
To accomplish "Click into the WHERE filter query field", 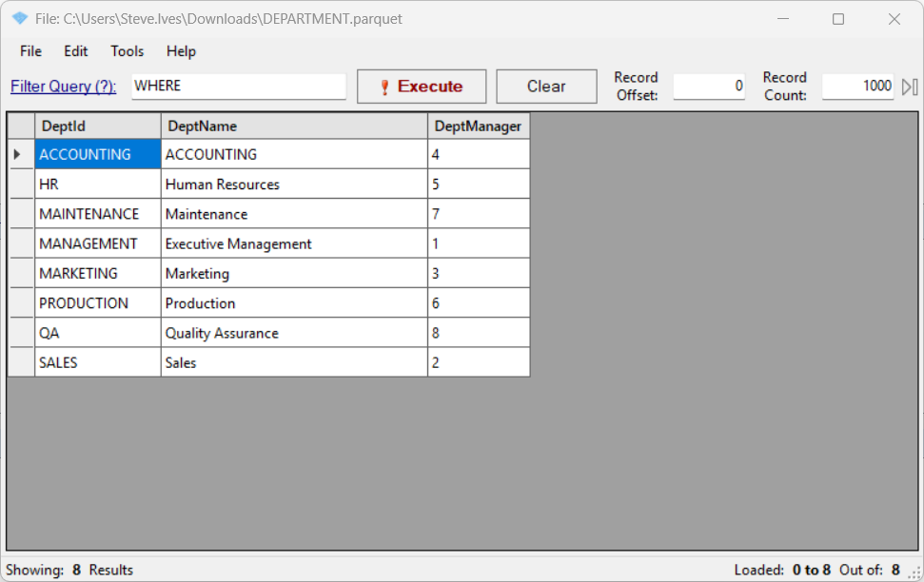I will (238, 87).
